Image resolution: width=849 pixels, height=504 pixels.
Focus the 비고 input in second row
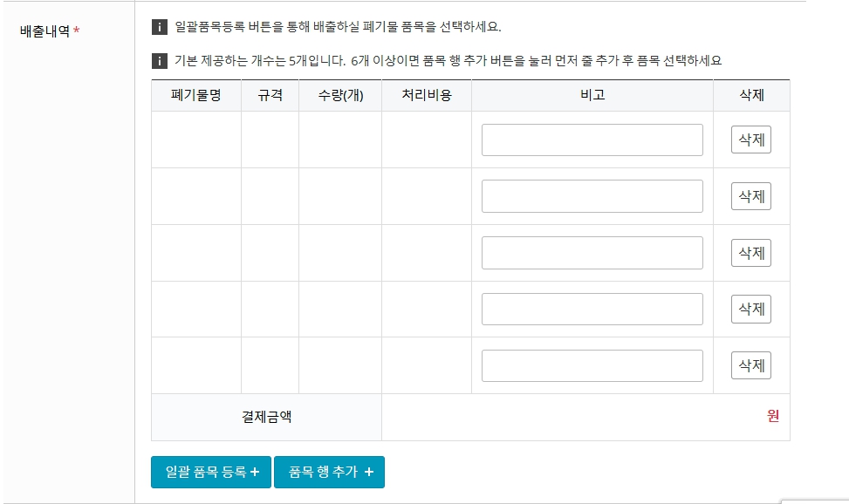pos(592,196)
